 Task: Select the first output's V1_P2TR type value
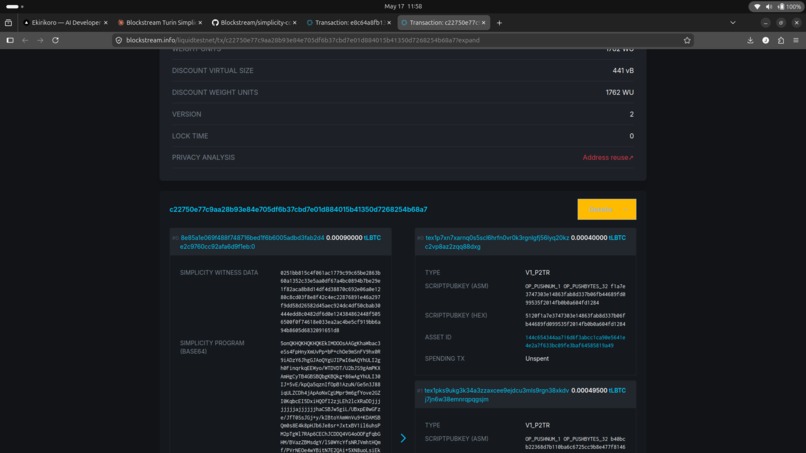pos(537,273)
